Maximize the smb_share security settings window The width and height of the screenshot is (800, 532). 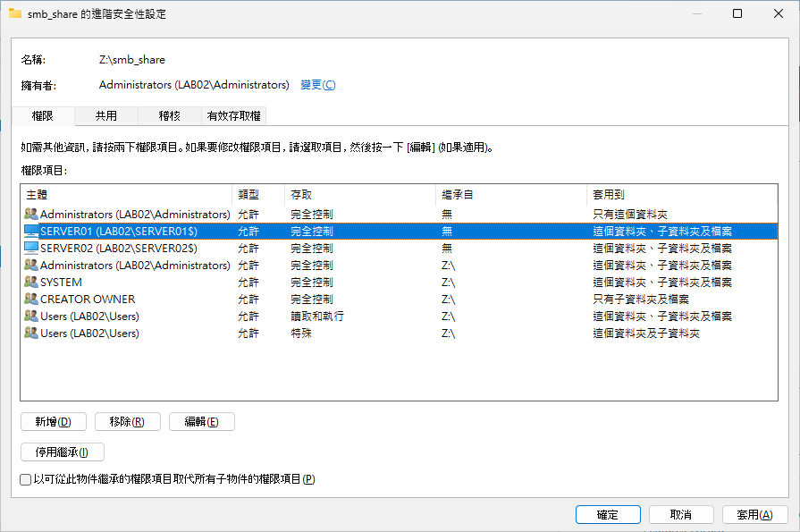(x=737, y=13)
